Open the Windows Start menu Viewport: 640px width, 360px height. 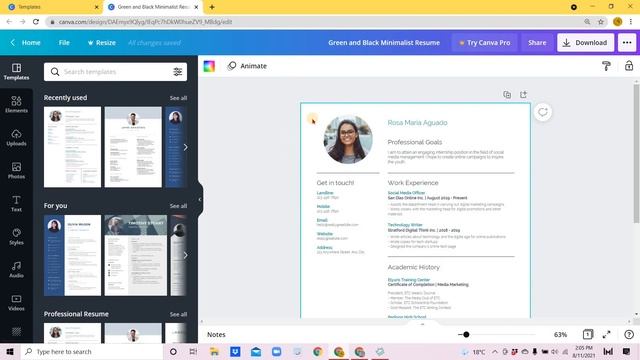(x=10, y=351)
